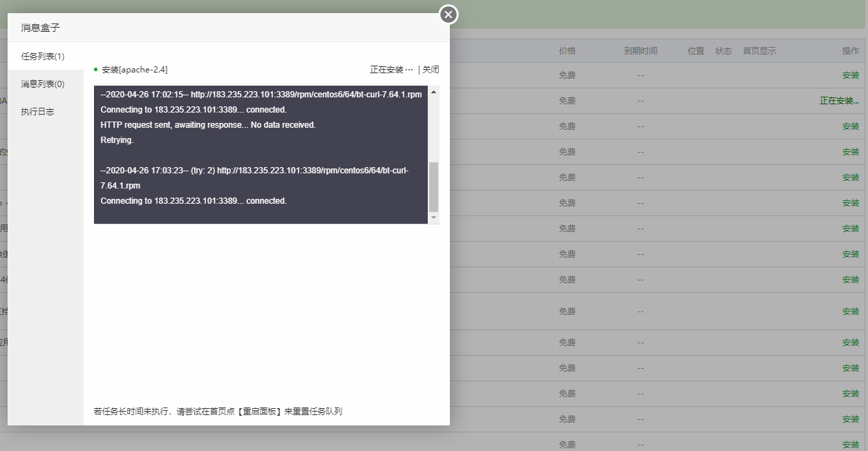Click the 操作 column header
The width and height of the screenshot is (868, 451).
pyautogui.click(x=850, y=50)
